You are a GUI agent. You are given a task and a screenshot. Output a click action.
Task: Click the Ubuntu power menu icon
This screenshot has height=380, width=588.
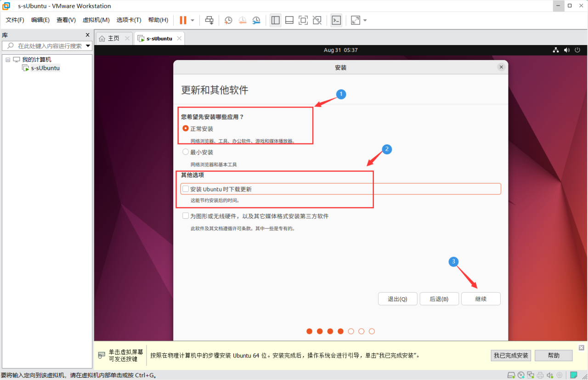click(578, 50)
